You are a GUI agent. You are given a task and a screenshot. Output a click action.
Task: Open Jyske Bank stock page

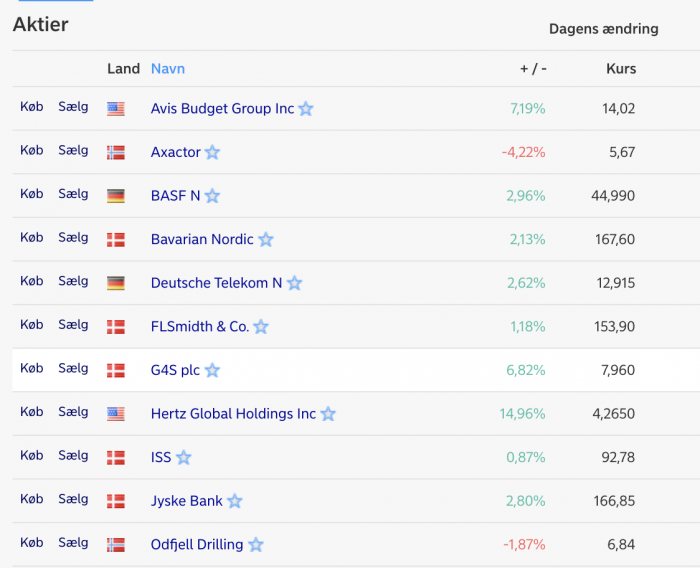click(x=187, y=501)
